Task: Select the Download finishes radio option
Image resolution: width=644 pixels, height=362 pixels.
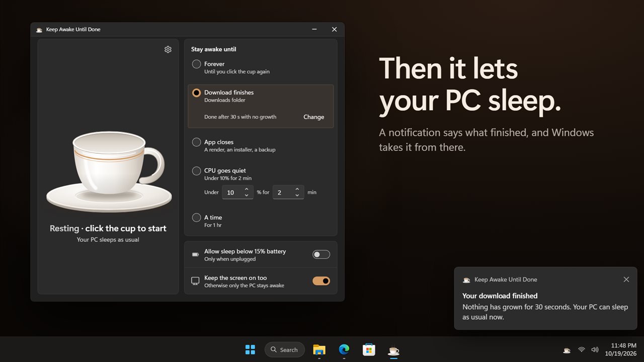Action: click(x=197, y=93)
